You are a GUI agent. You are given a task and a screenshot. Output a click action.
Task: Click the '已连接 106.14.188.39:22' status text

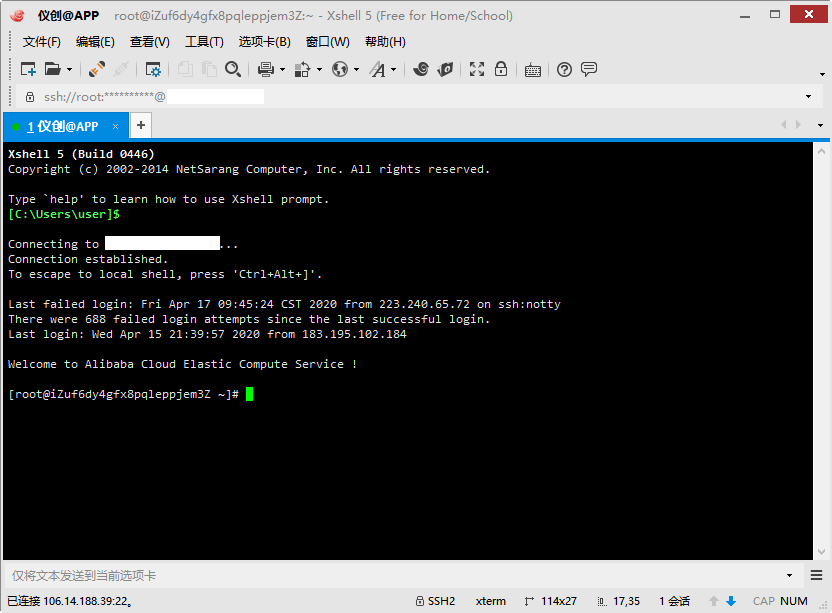[70, 601]
